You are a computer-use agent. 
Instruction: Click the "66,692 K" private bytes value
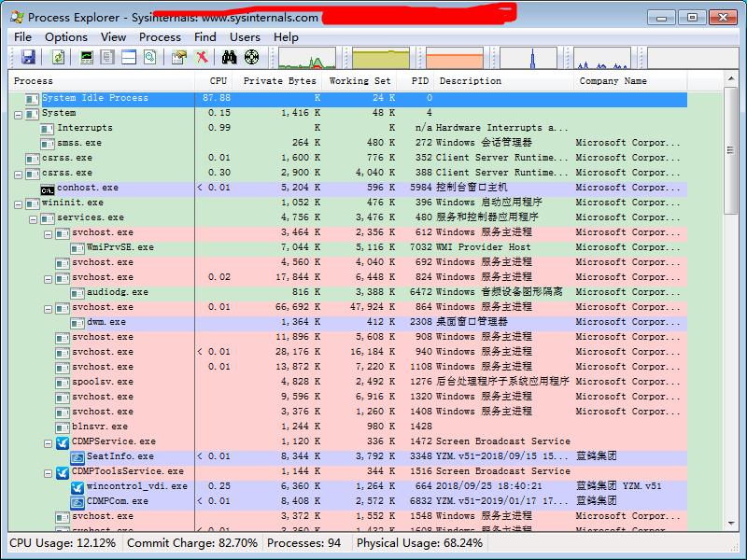[298, 307]
